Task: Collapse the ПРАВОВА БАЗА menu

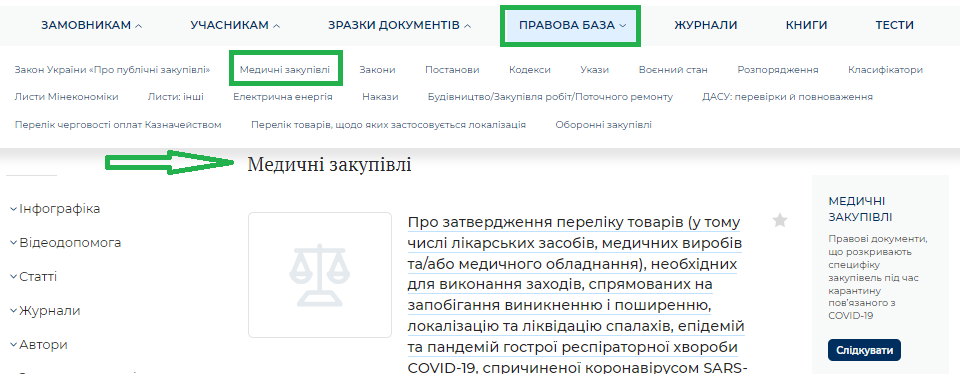Action: tap(572, 25)
